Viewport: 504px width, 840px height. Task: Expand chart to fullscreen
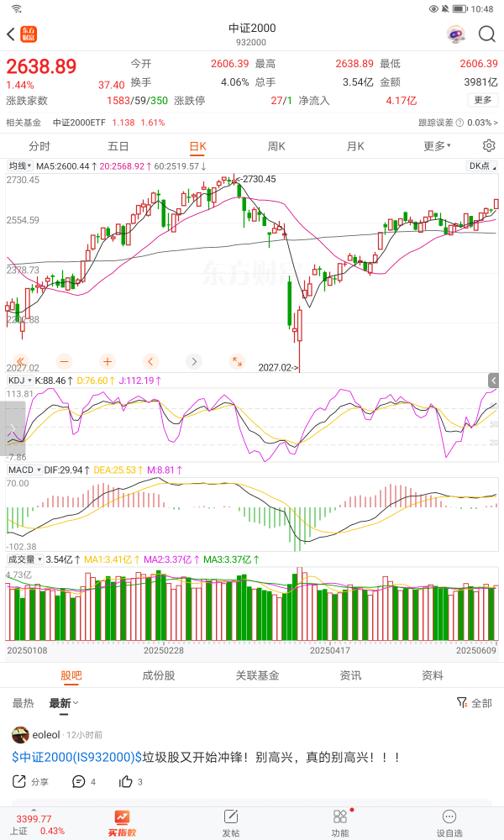pyautogui.click(x=237, y=361)
